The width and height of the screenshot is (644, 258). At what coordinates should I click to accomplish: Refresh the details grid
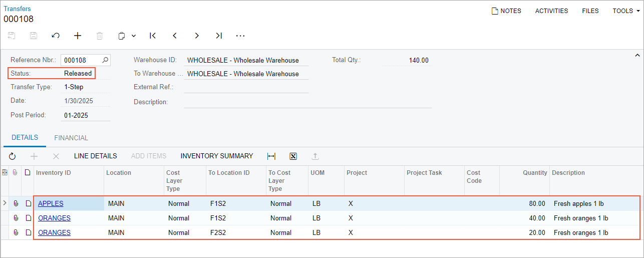tap(13, 156)
